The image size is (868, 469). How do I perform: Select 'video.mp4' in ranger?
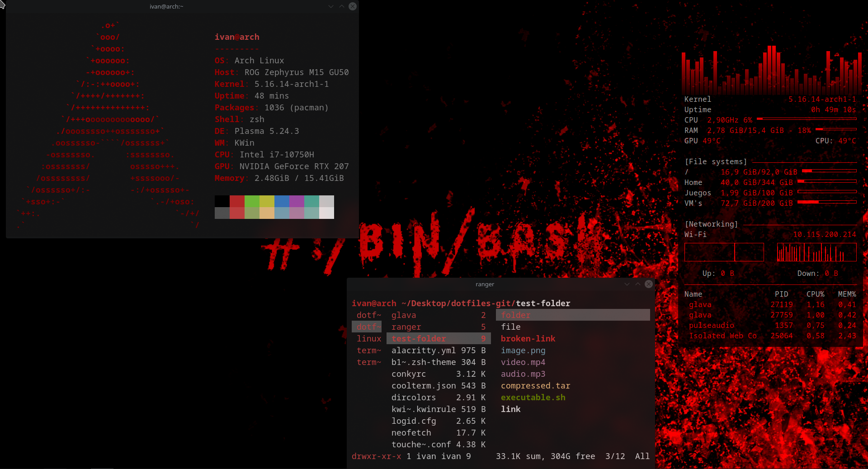tap(523, 362)
